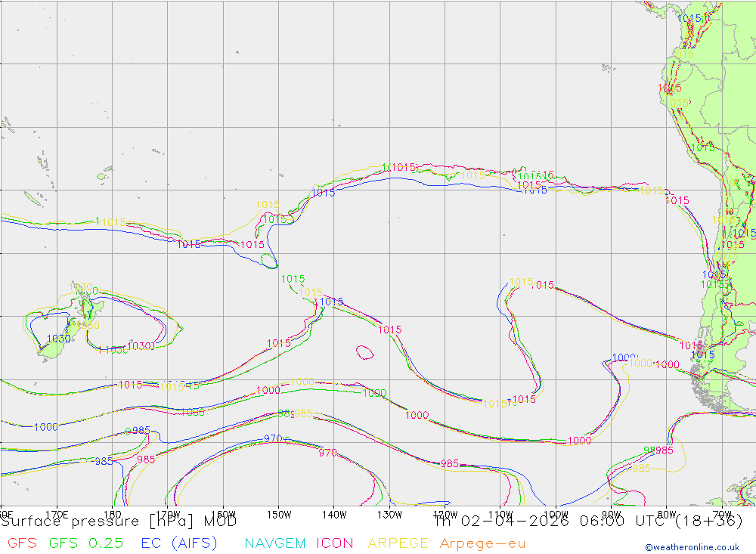Select the magenta ICON legend label
The image size is (756, 554).
tap(335, 543)
